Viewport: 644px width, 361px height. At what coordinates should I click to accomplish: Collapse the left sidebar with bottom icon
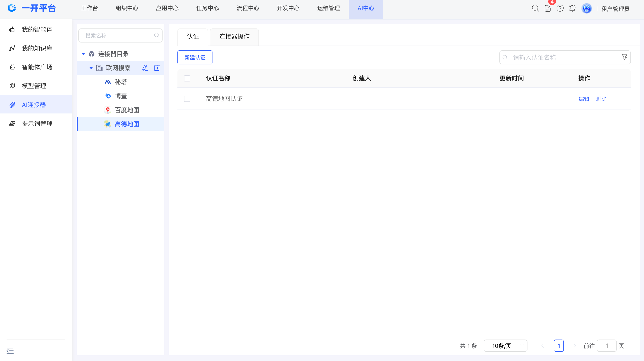tap(10, 350)
